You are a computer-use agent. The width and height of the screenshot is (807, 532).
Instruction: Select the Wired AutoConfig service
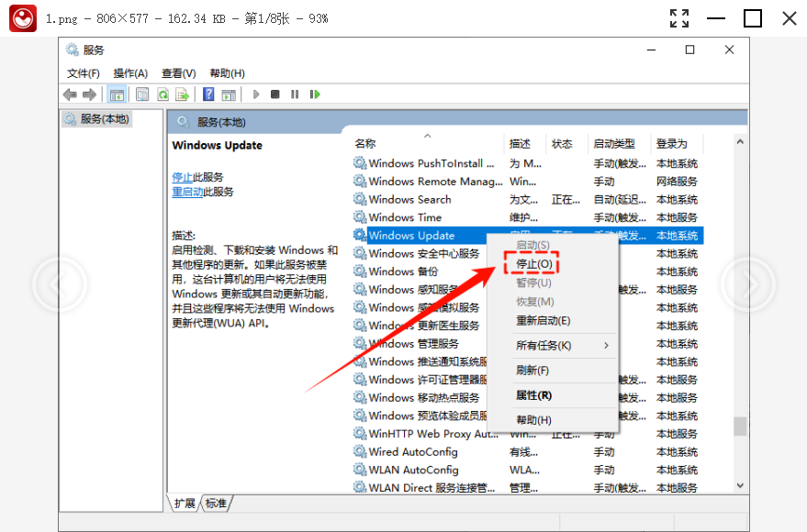(528, 452)
